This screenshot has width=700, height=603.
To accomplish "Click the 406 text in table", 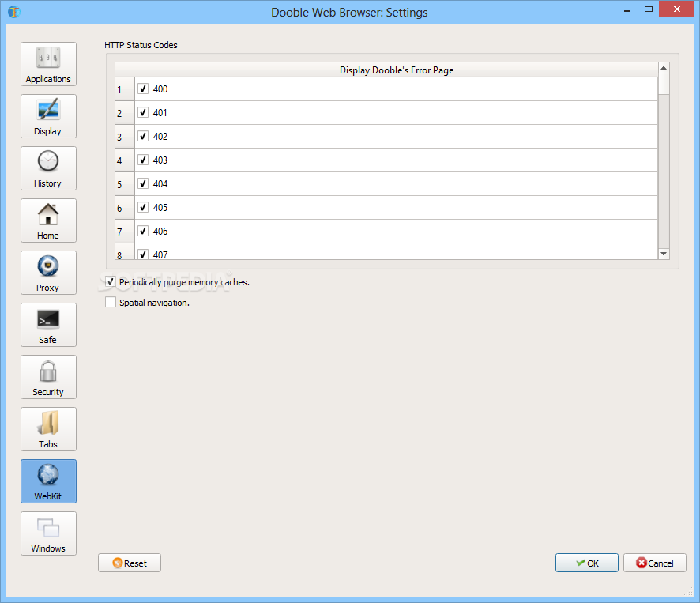I will click(x=160, y=231).
